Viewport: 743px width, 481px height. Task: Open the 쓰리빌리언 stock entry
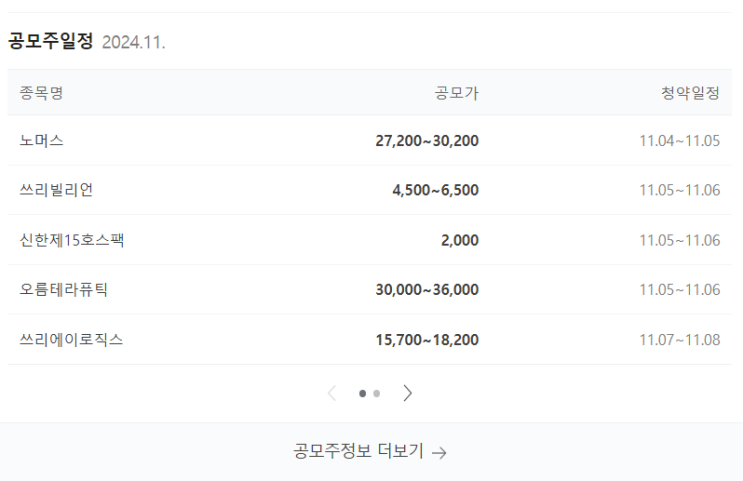click(x=56, y=190)
